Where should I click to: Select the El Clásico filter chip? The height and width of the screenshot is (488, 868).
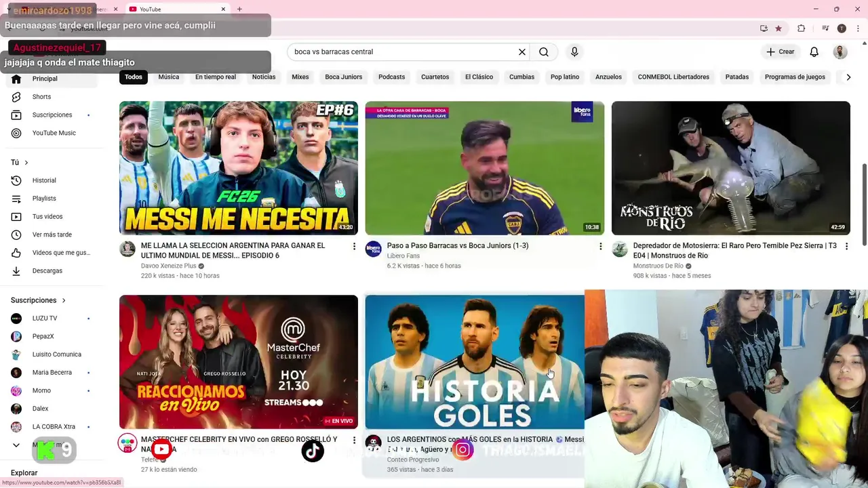click(x=479, y=77)
